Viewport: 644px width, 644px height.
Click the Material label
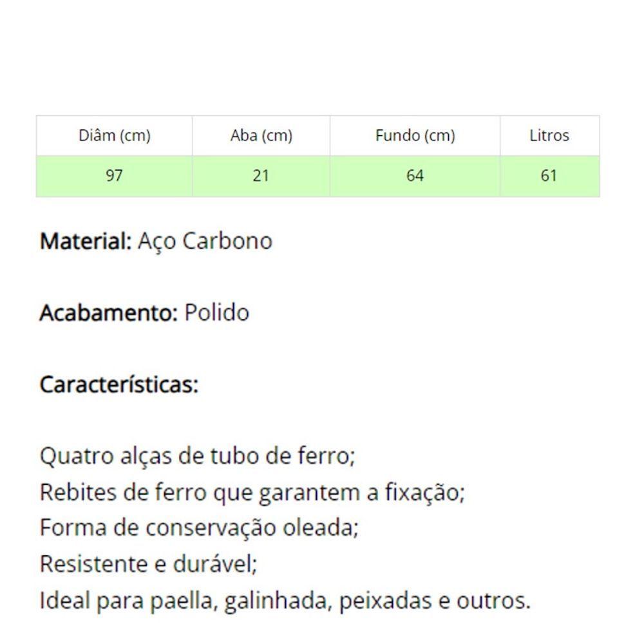point(86,241)
